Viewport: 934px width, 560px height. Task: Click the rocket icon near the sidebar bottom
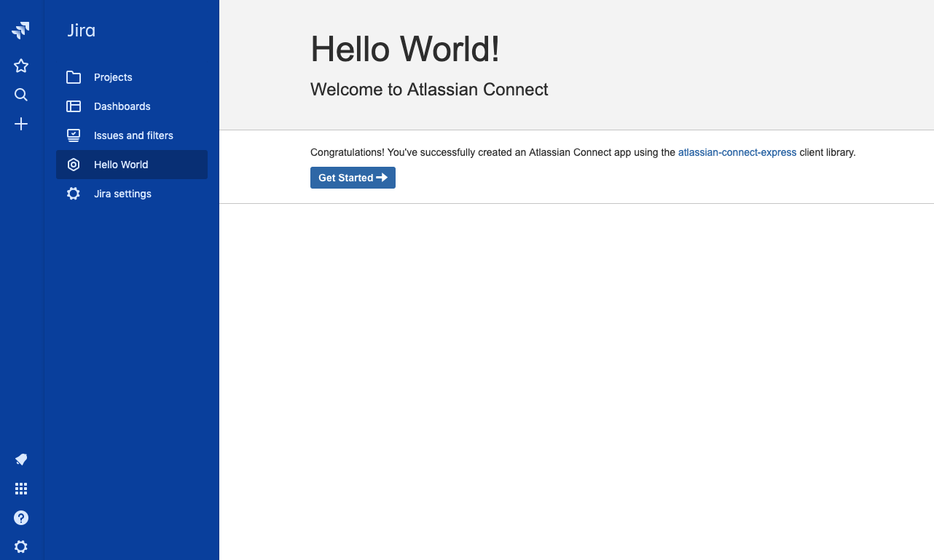pyautogui.click(x=20, y=460)
